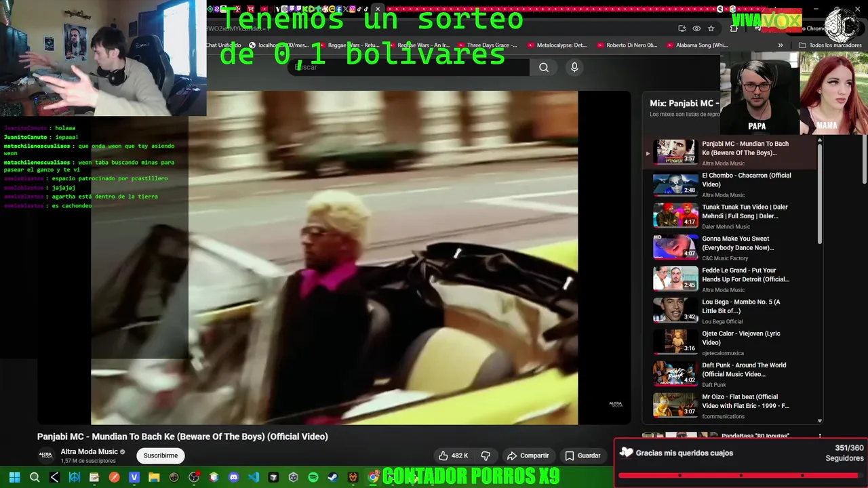Activate voice search microphone icon
The height and width of the screenshot is (488, 868).
click(574, 67)
